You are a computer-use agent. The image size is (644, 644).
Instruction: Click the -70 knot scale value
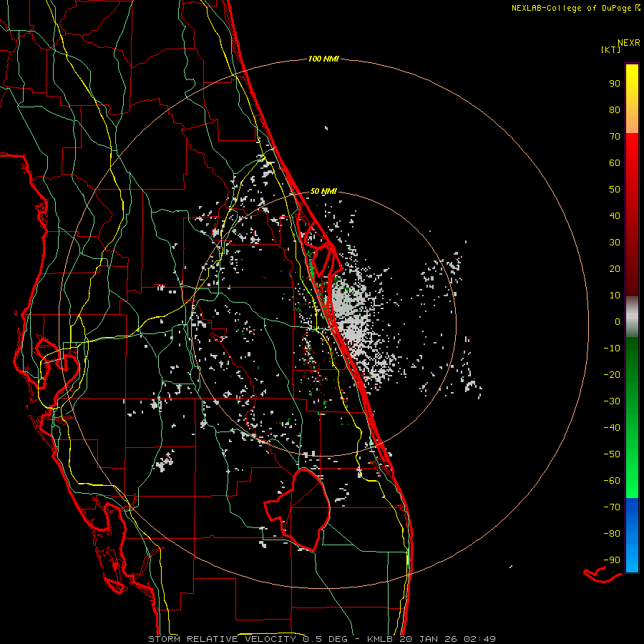coord(612,507)
